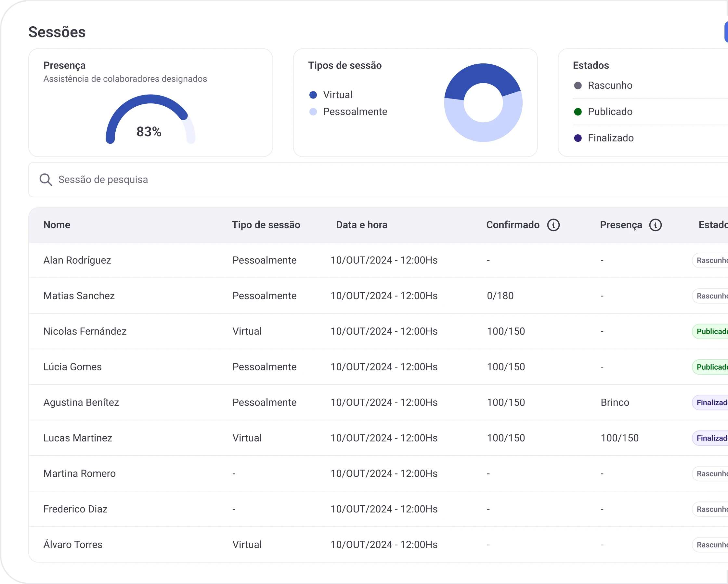Click the Rascunho gray status dot
The height and width of the screenshot is (584, 728).
pyautogui.click(x=578, y=86)
